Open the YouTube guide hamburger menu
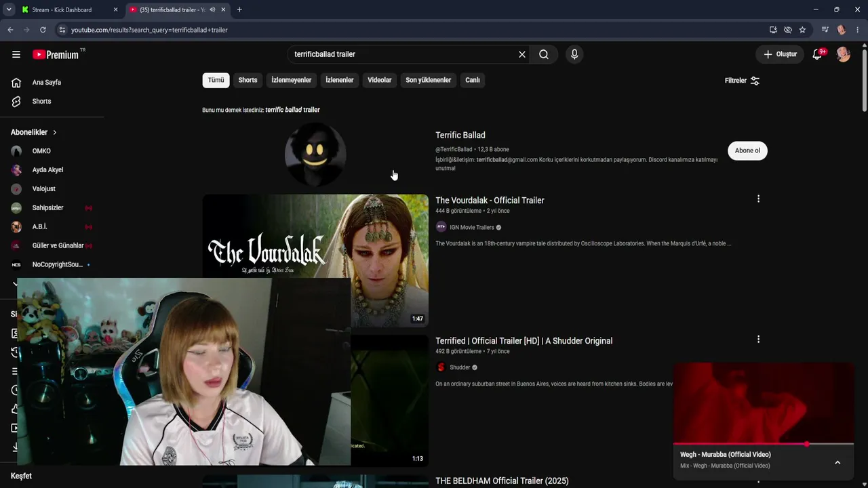Screen dimensions: 868x488 tap(16, 54)
